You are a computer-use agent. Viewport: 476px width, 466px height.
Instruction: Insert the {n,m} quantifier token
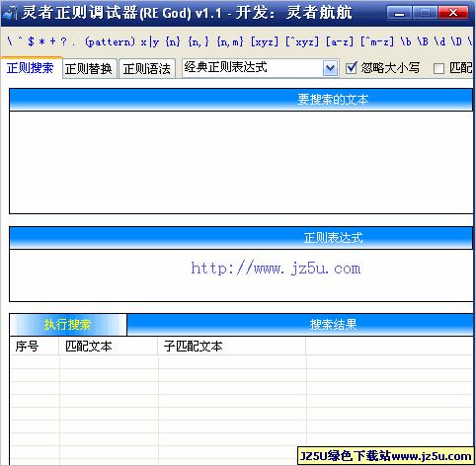(x=230, y=41)
